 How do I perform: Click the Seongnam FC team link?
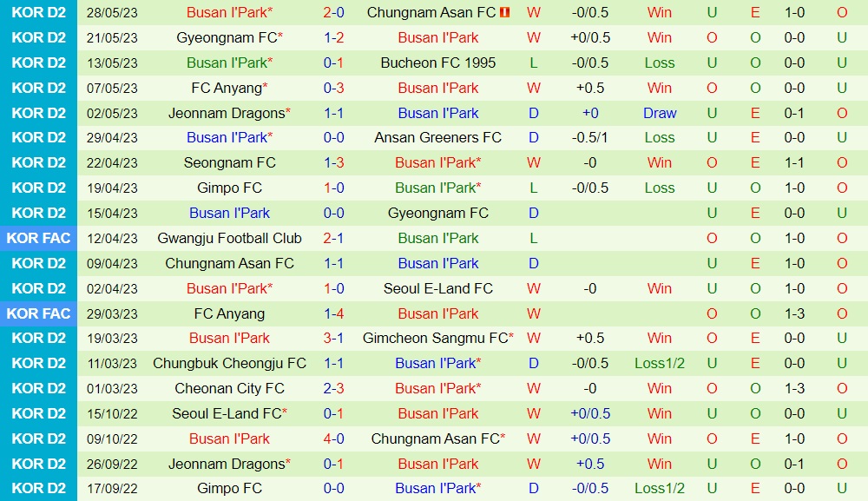[x=229, y=162]
